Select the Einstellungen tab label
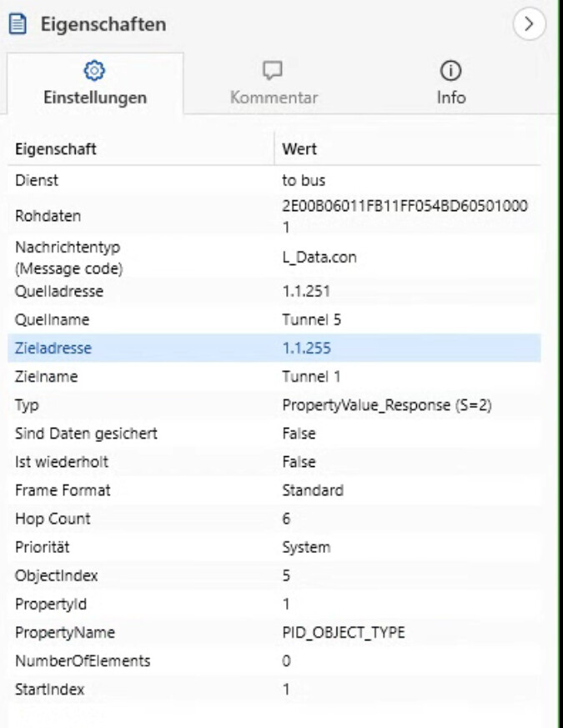This screenshot has width=563, height=728. coord(95,98)
